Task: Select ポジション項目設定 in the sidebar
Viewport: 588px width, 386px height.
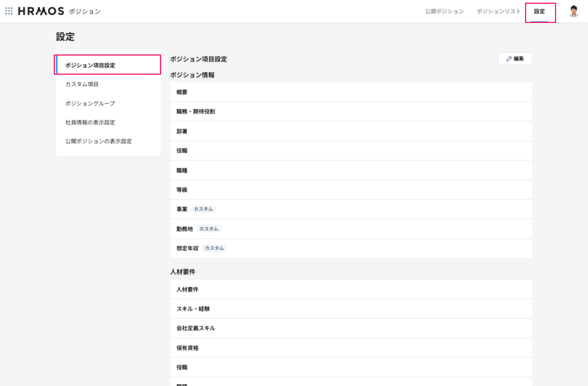Action: (x=90, y=65)
